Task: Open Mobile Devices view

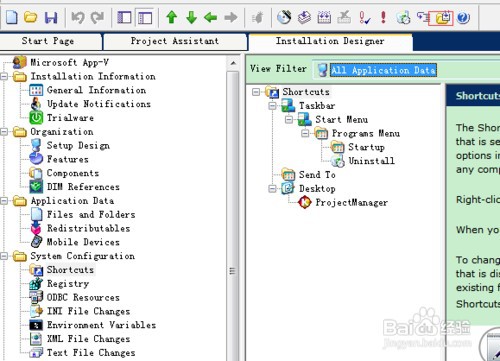Action: pyautogui.click(x=83, y=242)
